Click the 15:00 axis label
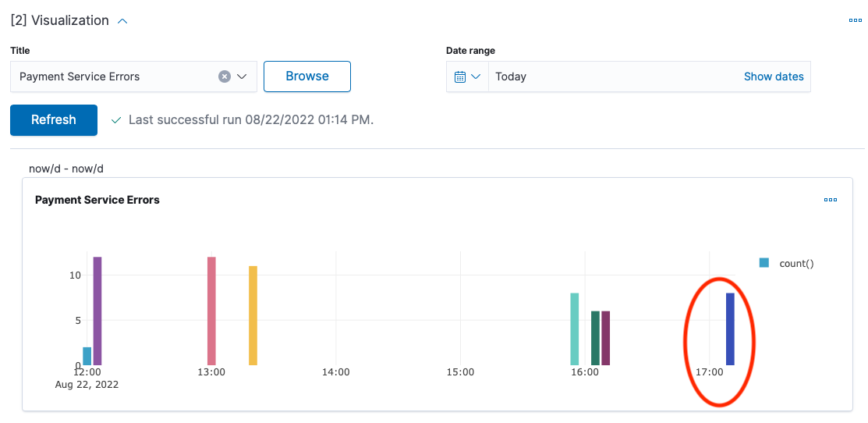868x423 pixels. [x=461, y=372]
